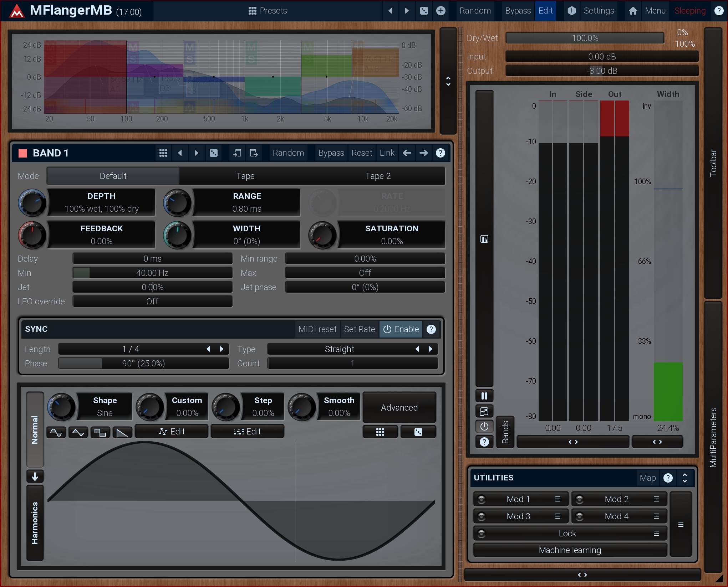Toggle the global Bypass button
The width and height of the screenshot is (728, 587).
(x=518, y=11)
